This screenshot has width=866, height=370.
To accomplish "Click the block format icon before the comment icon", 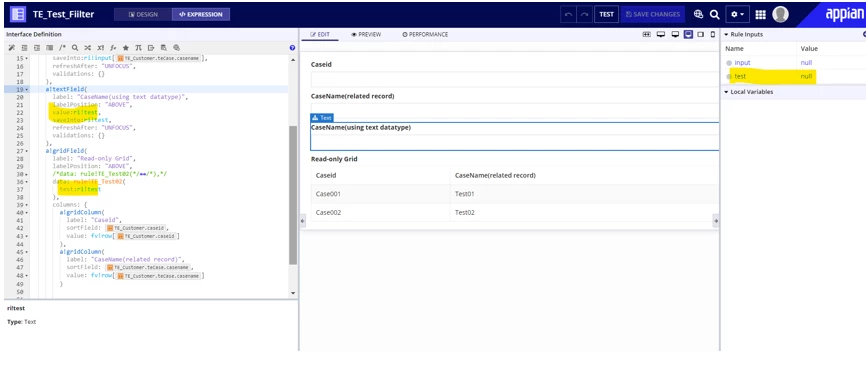I will tap(50, 48).
